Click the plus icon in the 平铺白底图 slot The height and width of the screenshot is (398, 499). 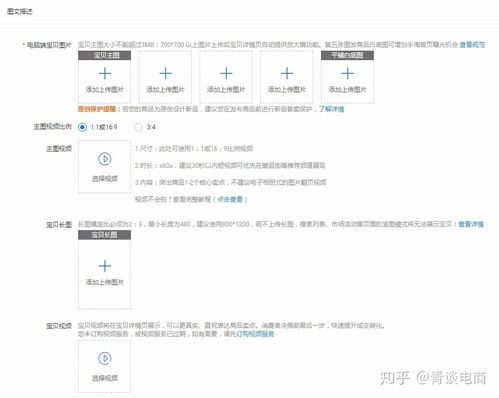click(347, 74)
